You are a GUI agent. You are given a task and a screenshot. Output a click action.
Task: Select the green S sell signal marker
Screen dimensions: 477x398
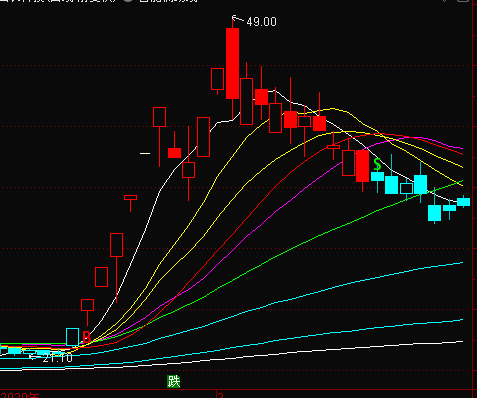[377, 164]
